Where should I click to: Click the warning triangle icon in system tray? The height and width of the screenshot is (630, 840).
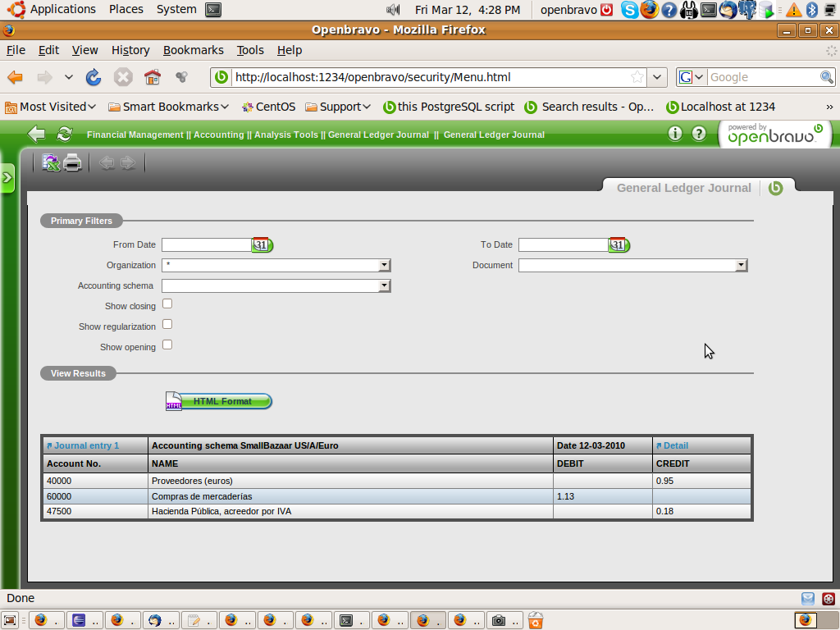point(793,10)
